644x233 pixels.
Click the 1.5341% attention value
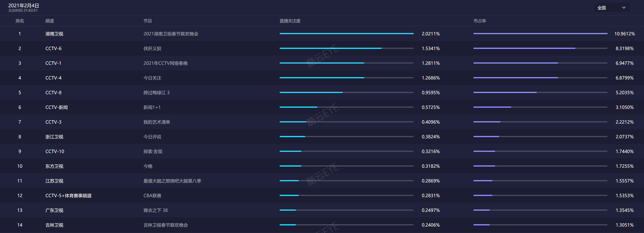click(x=431, y=49)
